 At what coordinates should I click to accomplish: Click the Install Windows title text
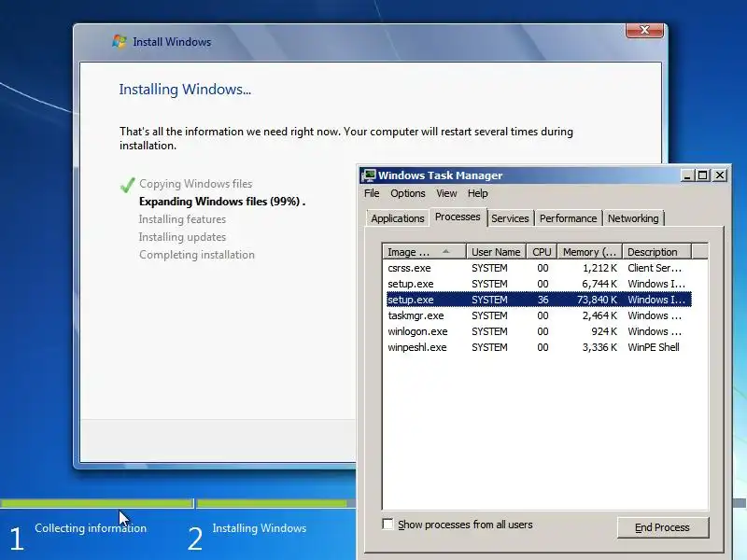(172, 42)
